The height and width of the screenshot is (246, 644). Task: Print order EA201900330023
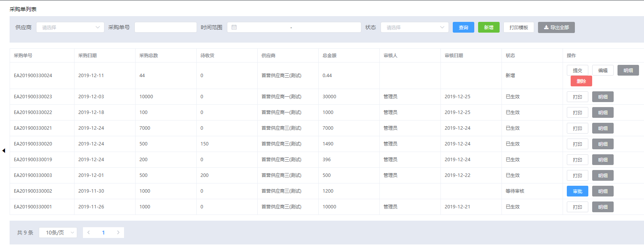tap(577, 97)
